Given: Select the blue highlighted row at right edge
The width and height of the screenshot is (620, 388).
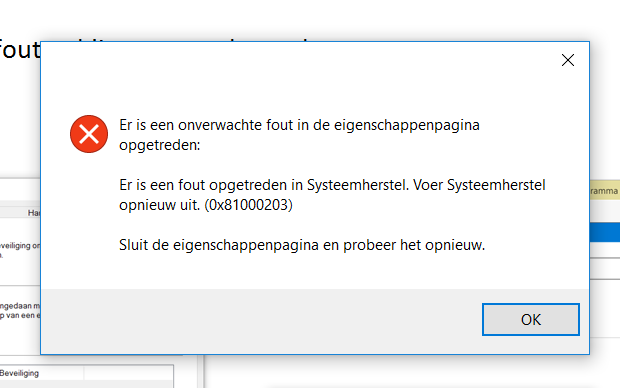Looking at the screenshot, I should click(x=605, y=232).
